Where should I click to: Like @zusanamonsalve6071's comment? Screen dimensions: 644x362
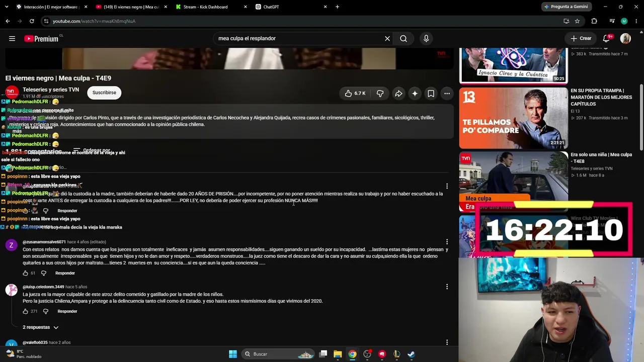point(25,273)
